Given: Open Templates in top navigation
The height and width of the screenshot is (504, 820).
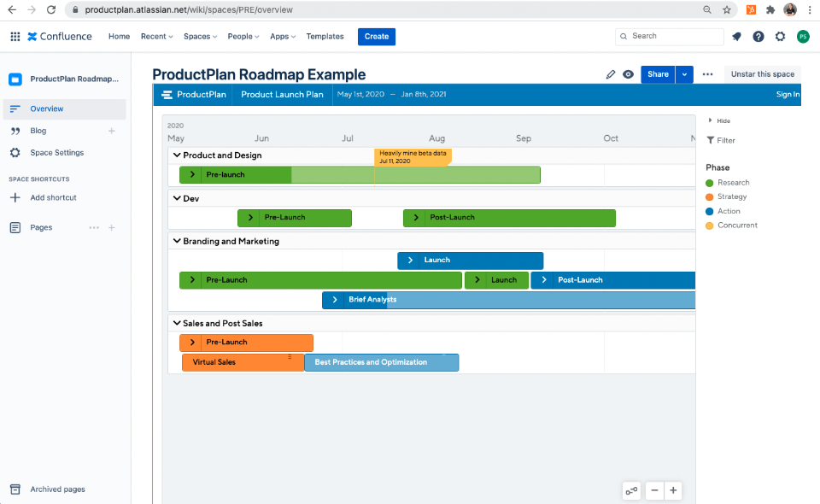Looking at the screenshot, I should point(325,36).
